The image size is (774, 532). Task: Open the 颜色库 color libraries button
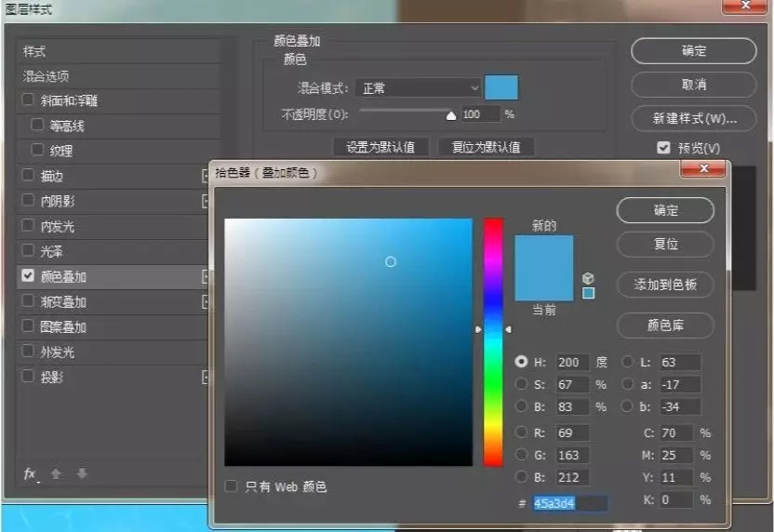coord(665,326)
